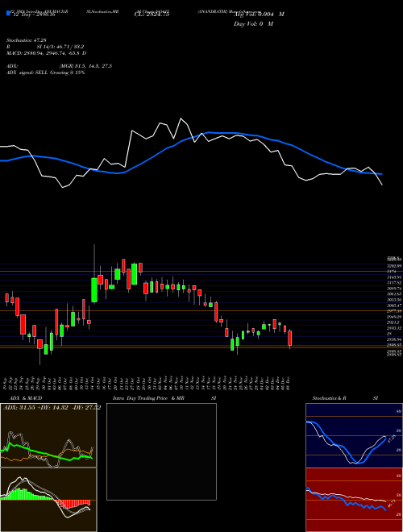The image size is (403, 532).
Task: Click the 3202.09 price axis label
Action: pyautogui.click(x=394, y=266)
